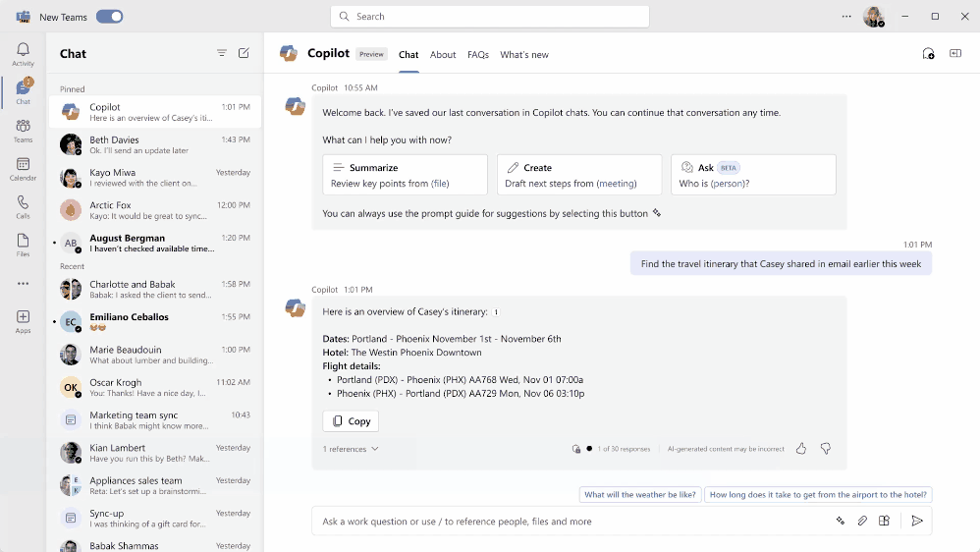Open the FAQs tab
This screenshot has height=552, width=980.
pyautogui.click(x=478, y=55)
